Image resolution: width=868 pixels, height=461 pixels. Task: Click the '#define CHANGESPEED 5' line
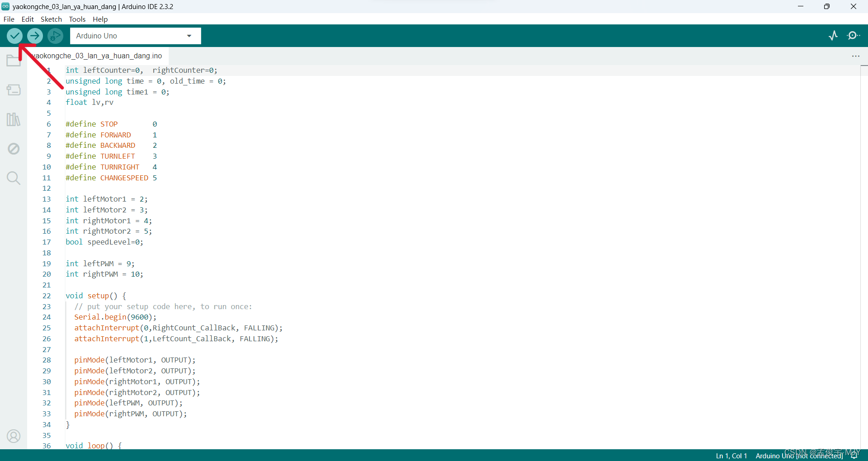click(x=111, y=178)
